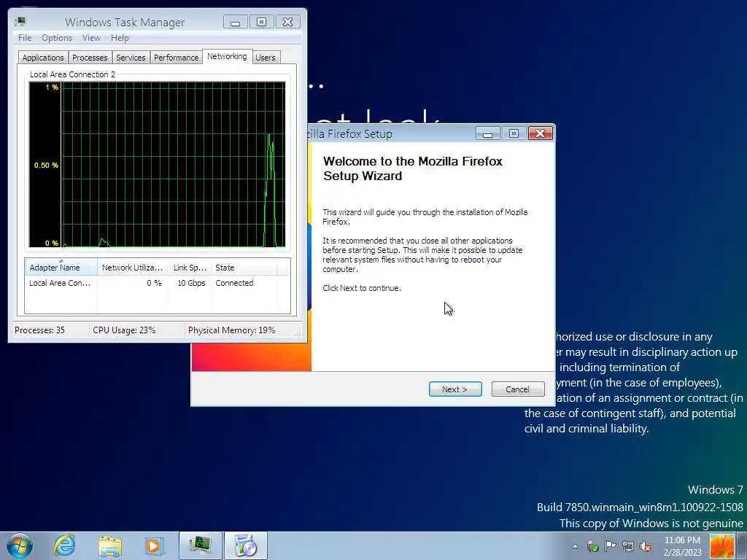Open Windows Explorer folder icon in taskbar
Viewport: 747px width, 560px height.
click(110, 545)
